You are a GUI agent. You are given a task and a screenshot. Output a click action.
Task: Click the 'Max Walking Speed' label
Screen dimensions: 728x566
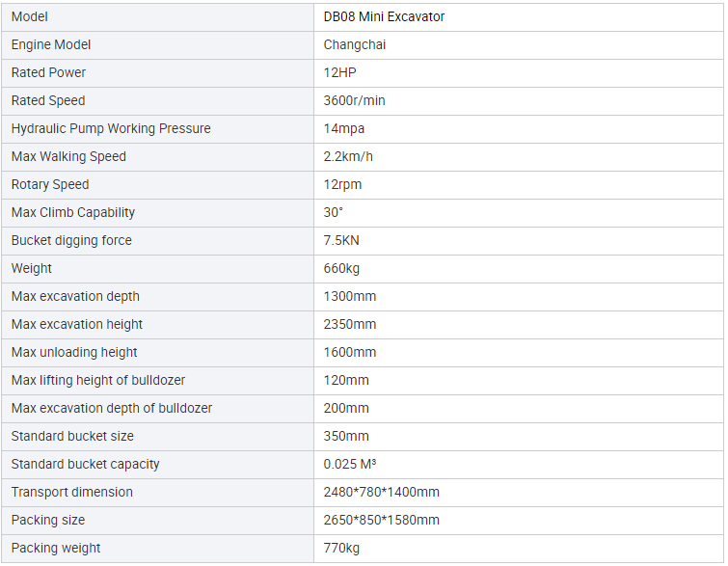coord(68,157)
